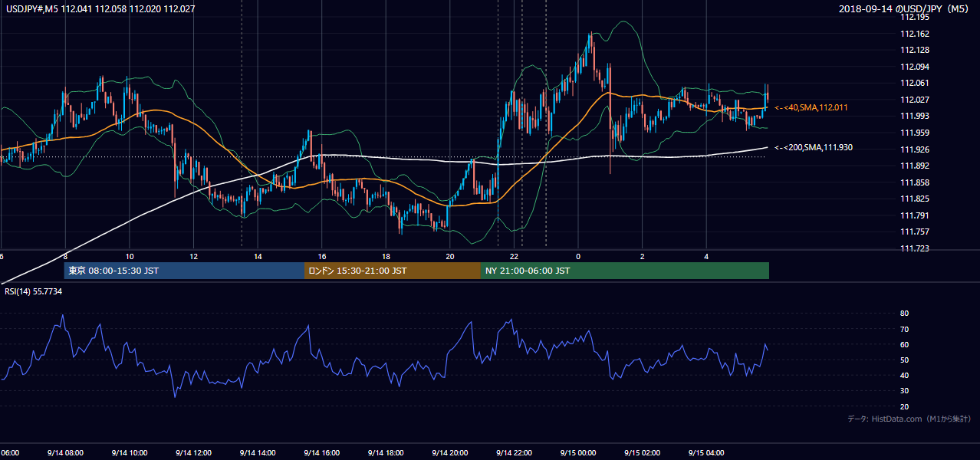Click the bottom date label 9/15 00:00

pos(578,452)
